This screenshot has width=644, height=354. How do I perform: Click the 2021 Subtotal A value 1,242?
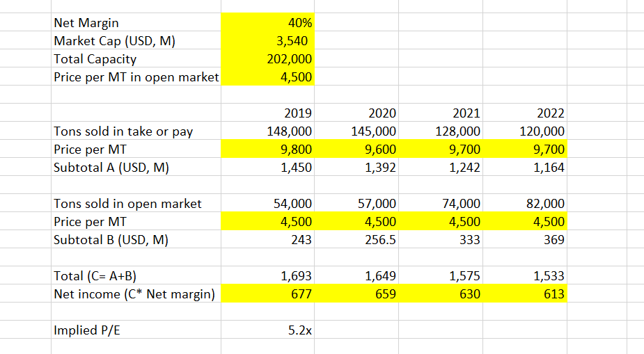point(439,167)
